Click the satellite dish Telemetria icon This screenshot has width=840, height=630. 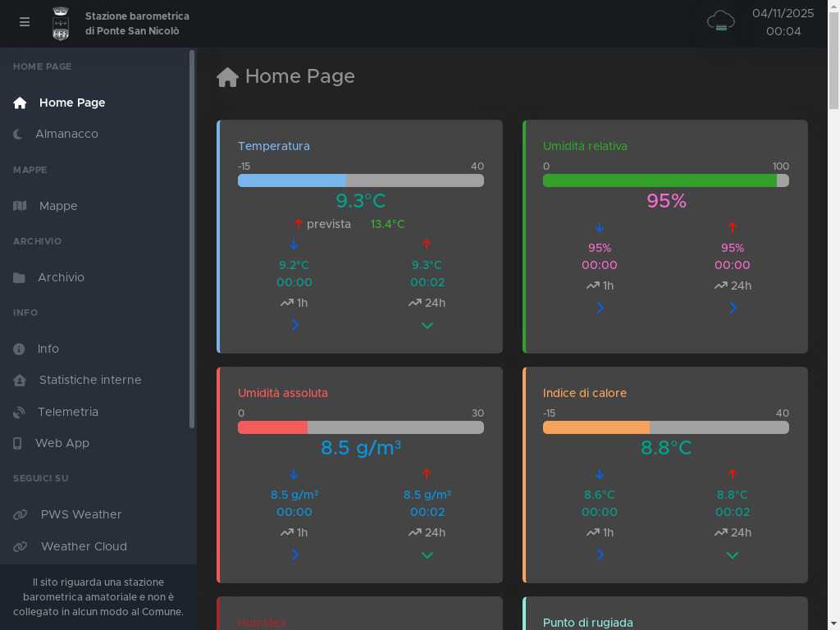pyautogui.click(x=19, y=412)
